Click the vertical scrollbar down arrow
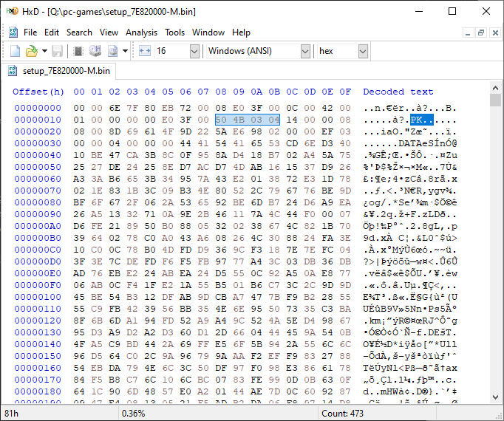The height and width of the screenshot is (421, 504). 495,397
